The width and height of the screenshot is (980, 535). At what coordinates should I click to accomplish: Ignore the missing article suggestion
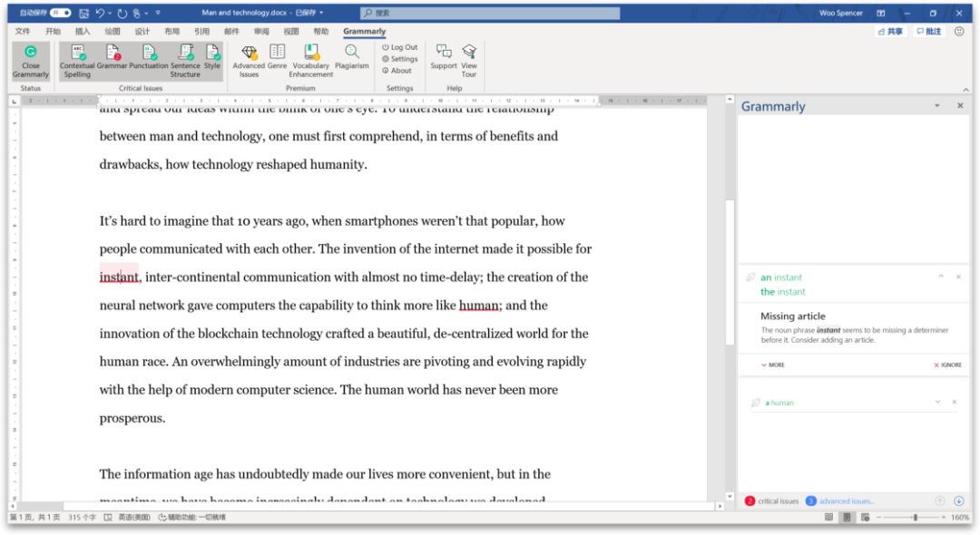coord(947,365)
